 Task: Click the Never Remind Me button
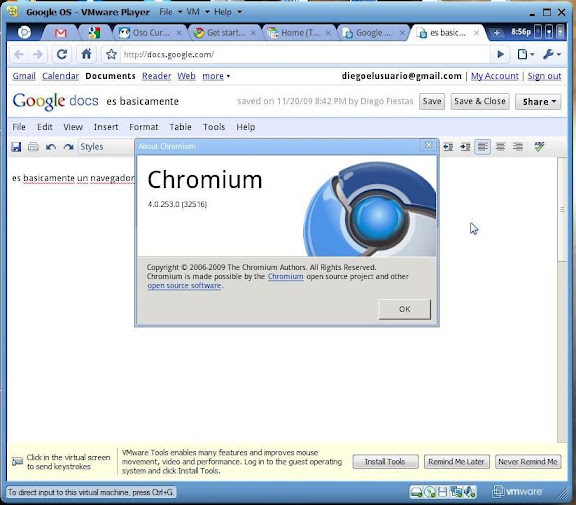point(528,462)
